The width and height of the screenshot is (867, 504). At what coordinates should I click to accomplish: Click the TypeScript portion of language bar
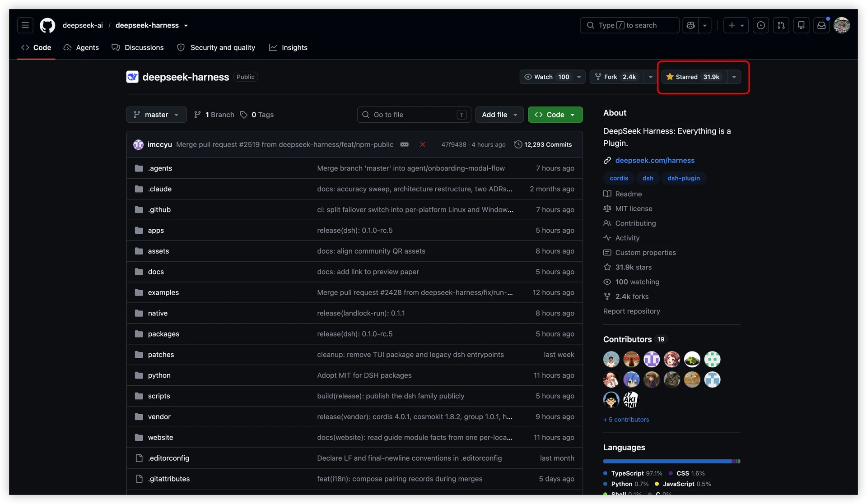pyautogui.click(x=667, y=461)
